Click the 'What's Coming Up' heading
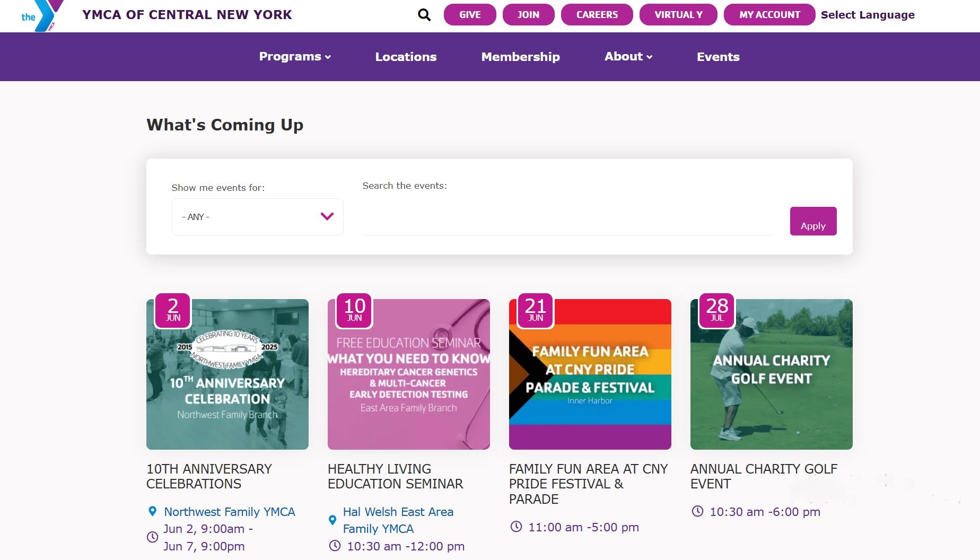980x560 pixels. tap(225, 125)
